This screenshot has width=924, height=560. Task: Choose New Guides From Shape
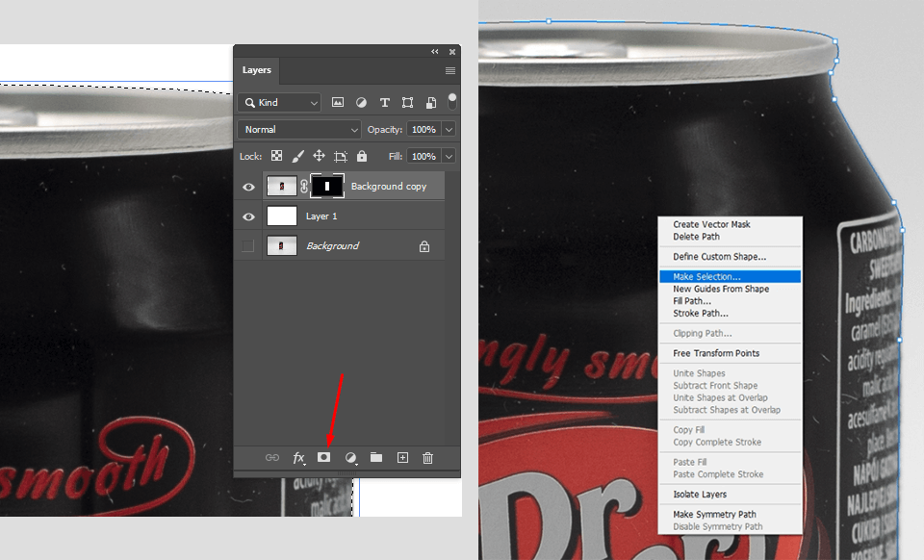tap(721, 289)
